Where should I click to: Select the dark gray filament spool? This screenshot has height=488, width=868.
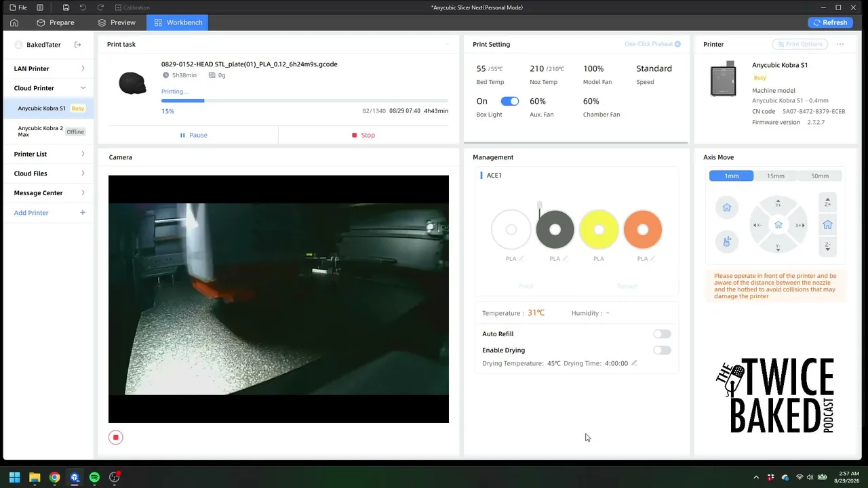555,230
